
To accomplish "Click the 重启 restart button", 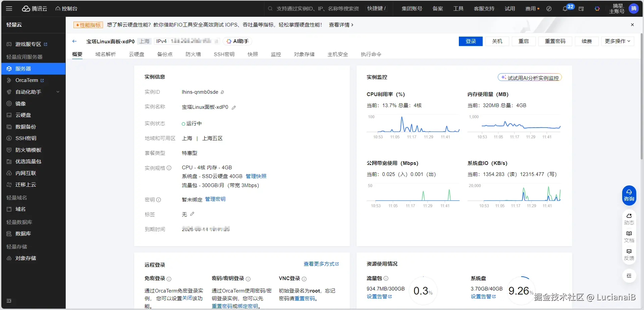I will click(x=524, y=41).
